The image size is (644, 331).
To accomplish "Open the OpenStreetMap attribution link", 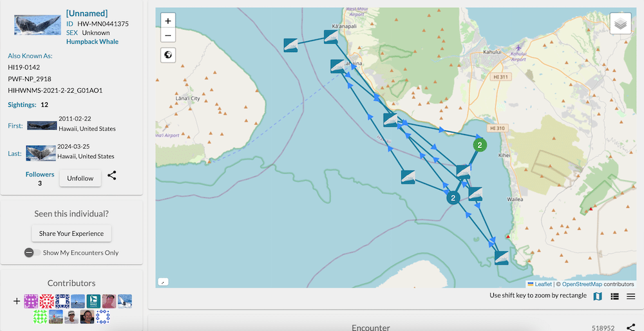I will [x=582, y=284].
